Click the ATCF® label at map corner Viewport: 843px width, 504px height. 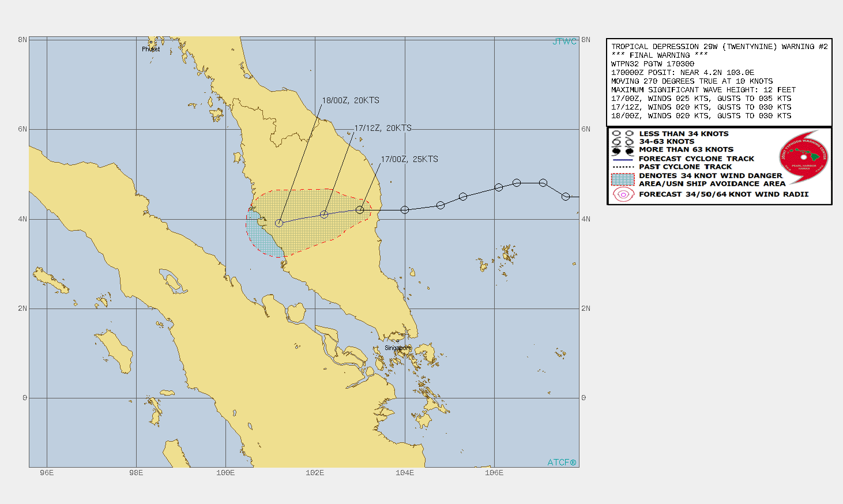click(562, 462)
